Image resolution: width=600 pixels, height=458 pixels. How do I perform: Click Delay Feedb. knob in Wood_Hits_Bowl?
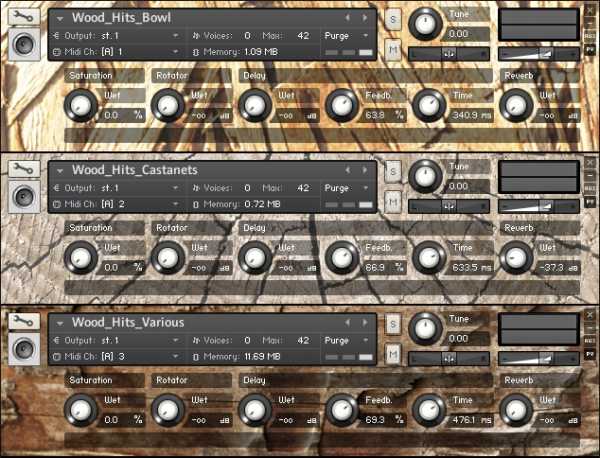click(342, 105)
